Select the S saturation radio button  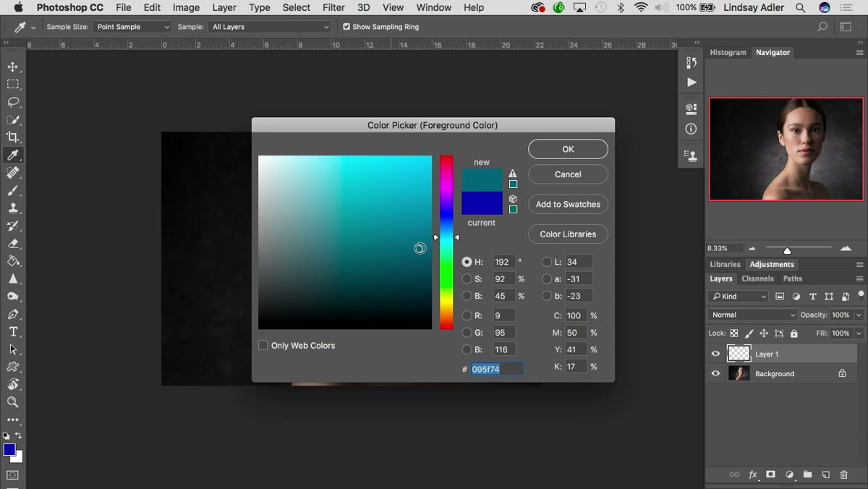pos(467,278)
